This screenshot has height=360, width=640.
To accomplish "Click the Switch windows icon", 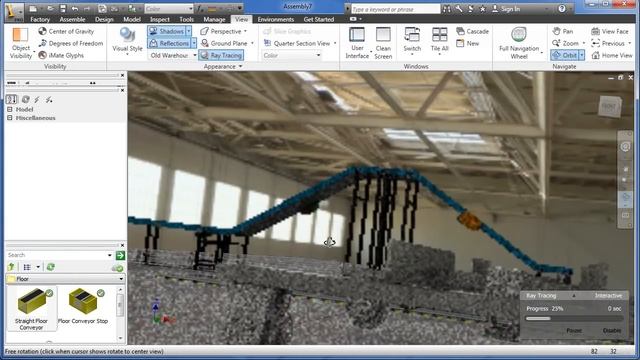I will tap(412, 40).
